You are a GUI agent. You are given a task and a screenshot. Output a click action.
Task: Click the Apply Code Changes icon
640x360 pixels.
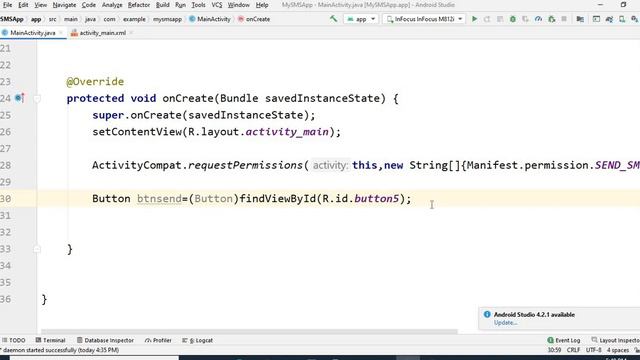point(500,19)
